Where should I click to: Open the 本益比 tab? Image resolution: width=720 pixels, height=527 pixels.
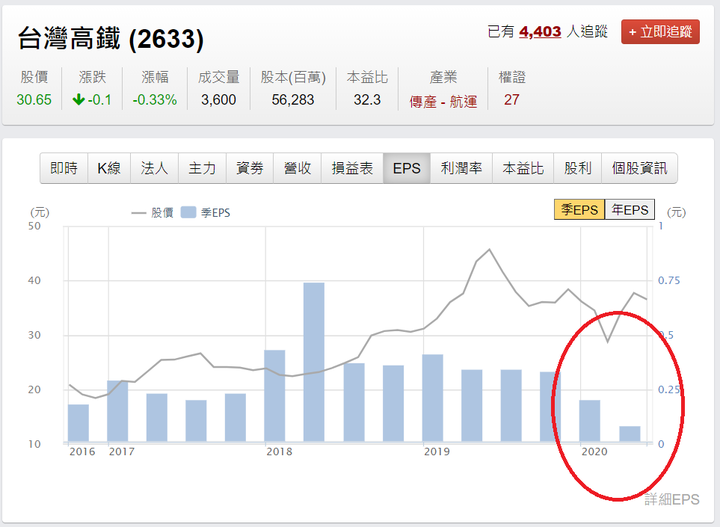(523, 168)
